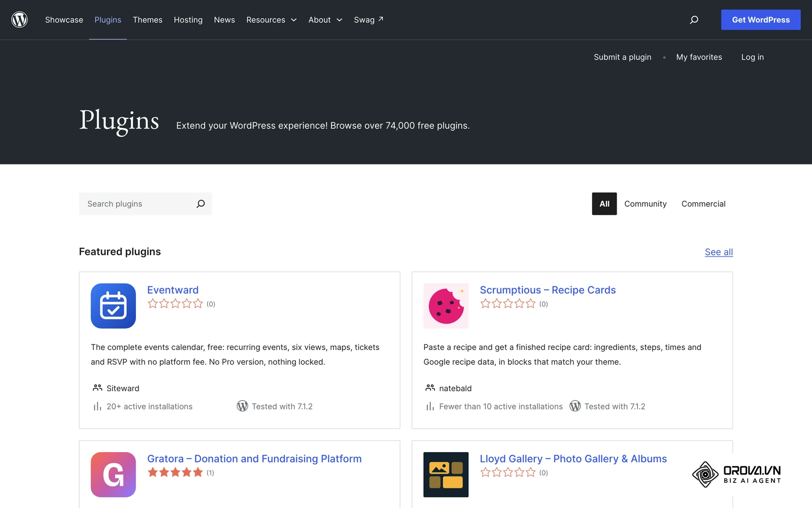Screen dimensions: 812x508
Task: Click installs bar icon in Eventward card
Action: (x=97, y=406)
